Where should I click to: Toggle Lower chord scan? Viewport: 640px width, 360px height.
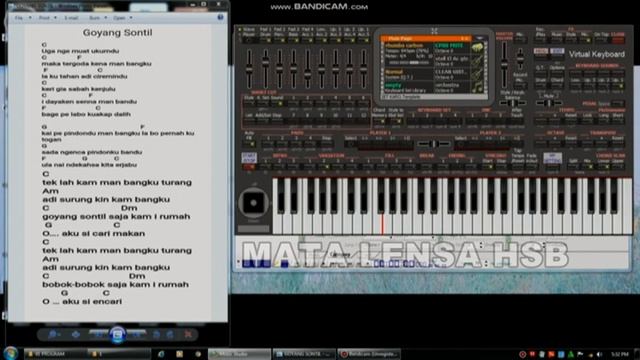[x=604, y=167]
